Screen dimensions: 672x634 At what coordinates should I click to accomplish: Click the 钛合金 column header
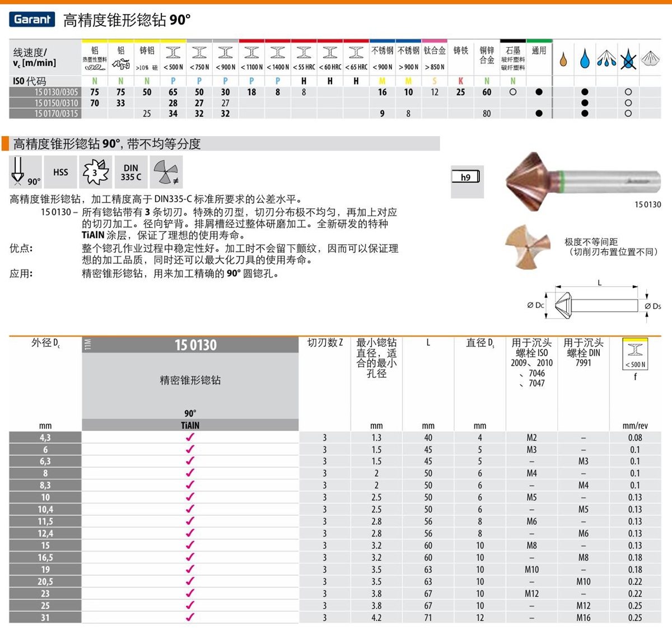pyautogui.click(x=435, y=51)
